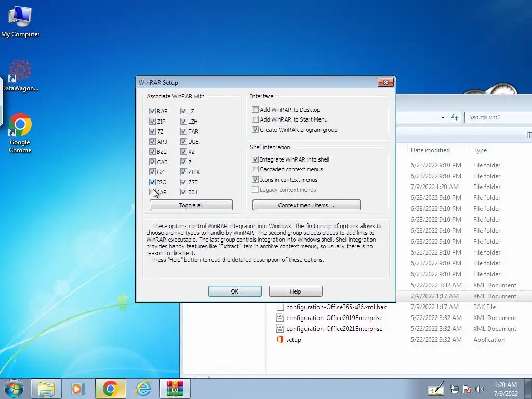The image size is (532, 399).
Task: Click the Windows Start orb
Action: [x=14, y=389]
